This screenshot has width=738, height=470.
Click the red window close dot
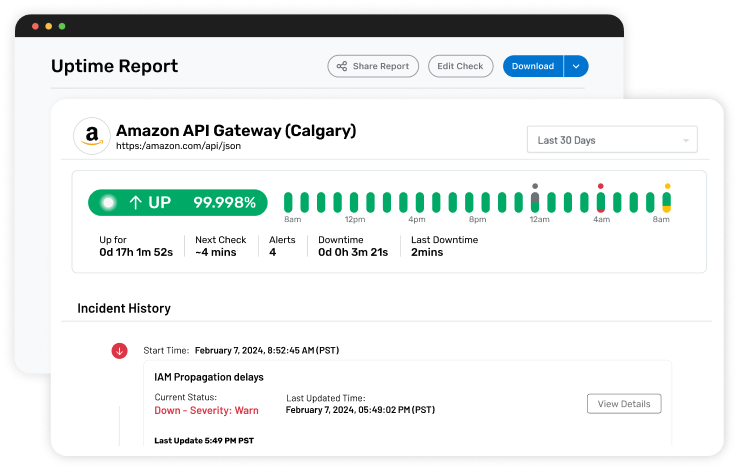(x=35, y=26)
